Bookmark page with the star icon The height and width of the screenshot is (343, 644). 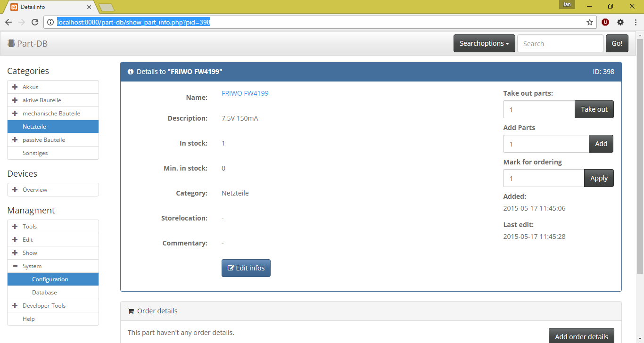[589, 22]
